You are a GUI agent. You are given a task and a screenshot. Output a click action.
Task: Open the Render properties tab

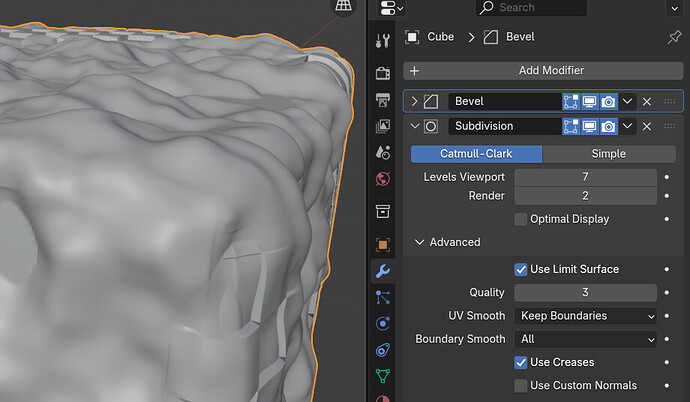click(x=382, y=73)
